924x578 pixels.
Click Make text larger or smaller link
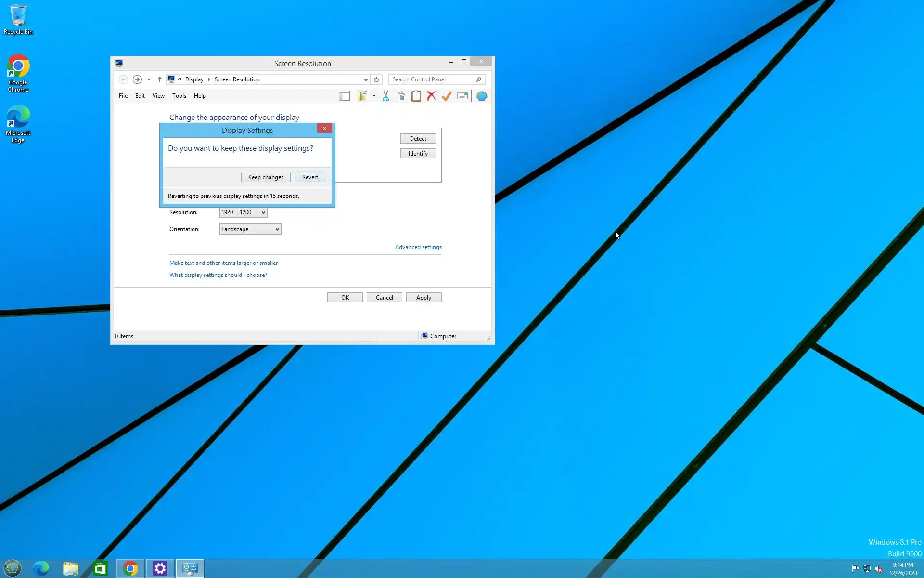pyautogui.click(x=223, y=263)
